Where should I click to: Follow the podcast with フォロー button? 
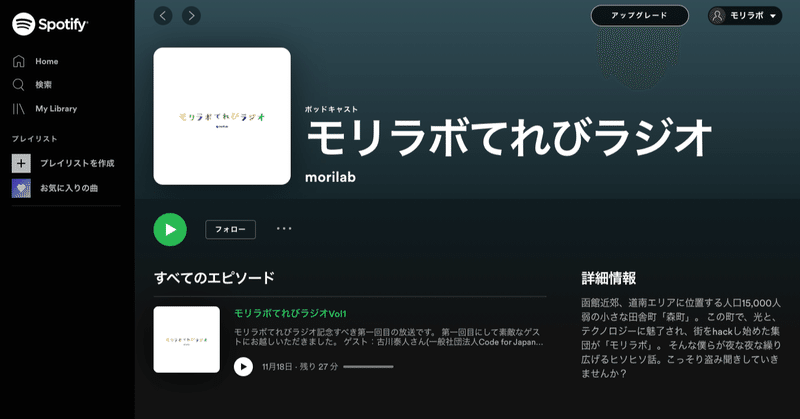[231, 230]
